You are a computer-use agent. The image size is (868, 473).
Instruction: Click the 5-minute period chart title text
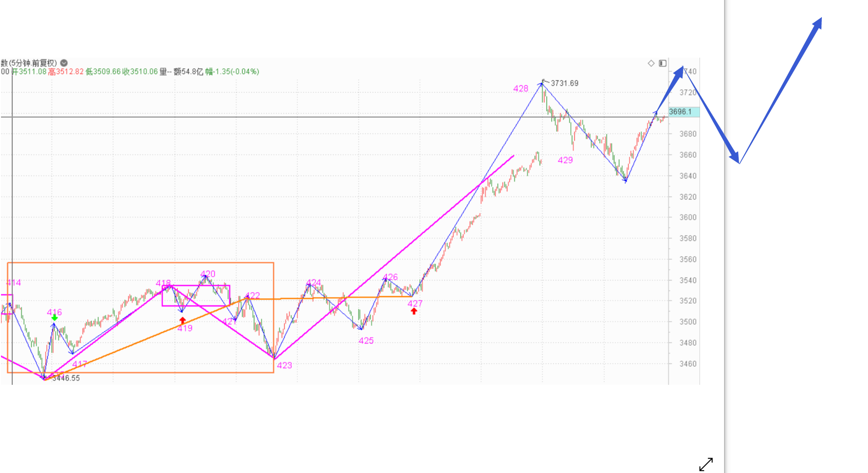[x=29, y=63]
